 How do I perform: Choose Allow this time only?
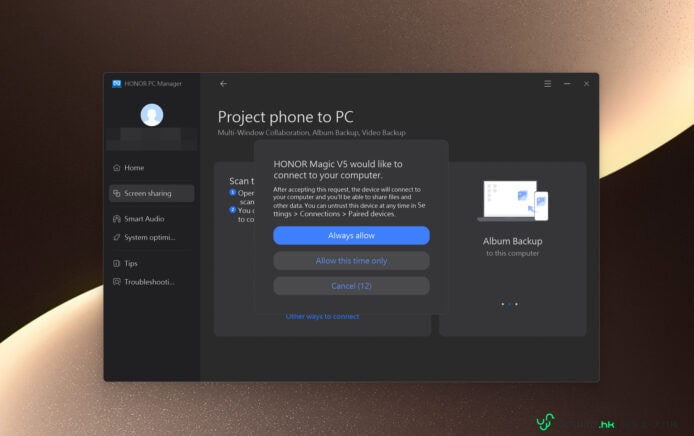tap(351, 261)
